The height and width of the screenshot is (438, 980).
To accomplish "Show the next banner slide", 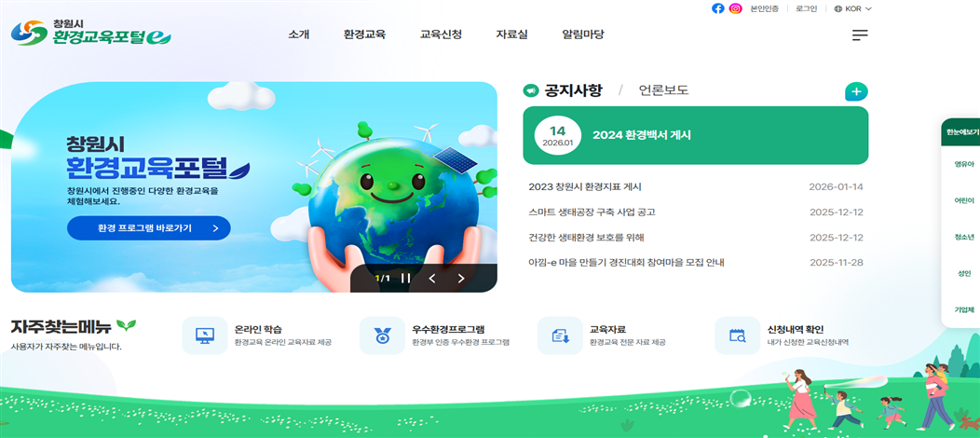I will [461, 279].
